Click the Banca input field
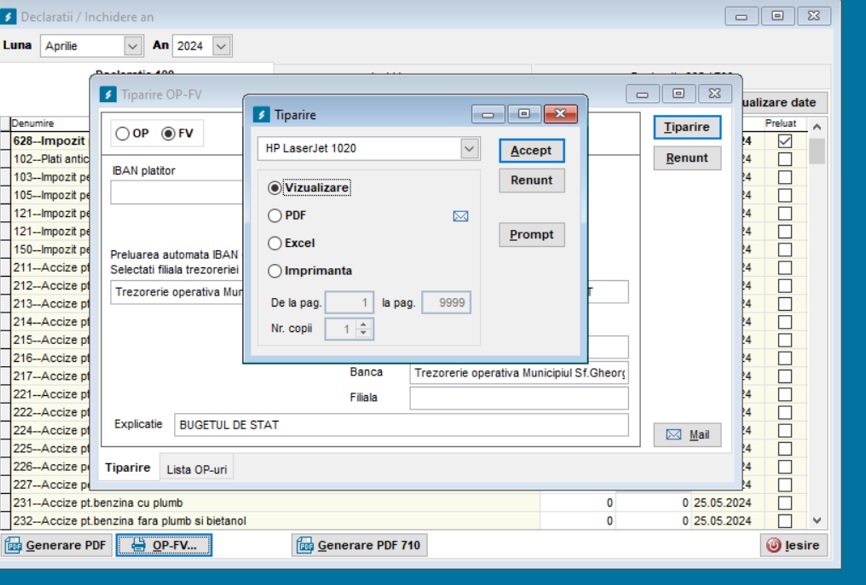 click(519, 373)
